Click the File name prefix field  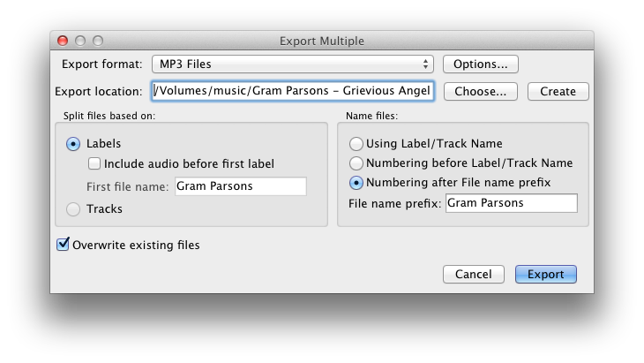512,203
